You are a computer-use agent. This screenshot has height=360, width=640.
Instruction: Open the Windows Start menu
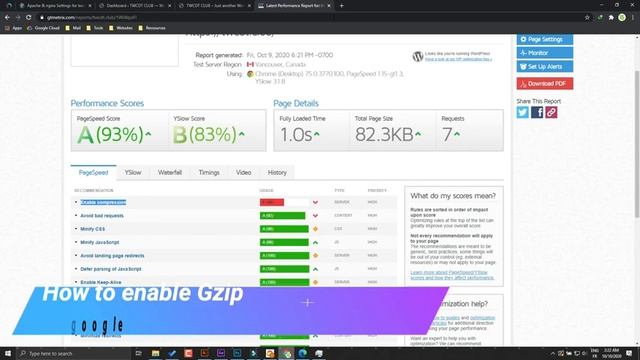pyautogui.click(x=8, y=353)
